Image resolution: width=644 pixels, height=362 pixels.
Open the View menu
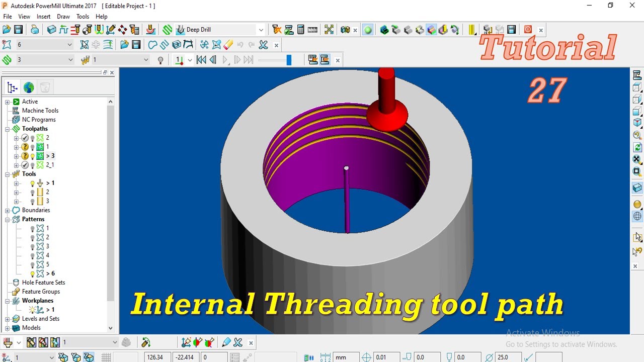click(x=24, y=17)
